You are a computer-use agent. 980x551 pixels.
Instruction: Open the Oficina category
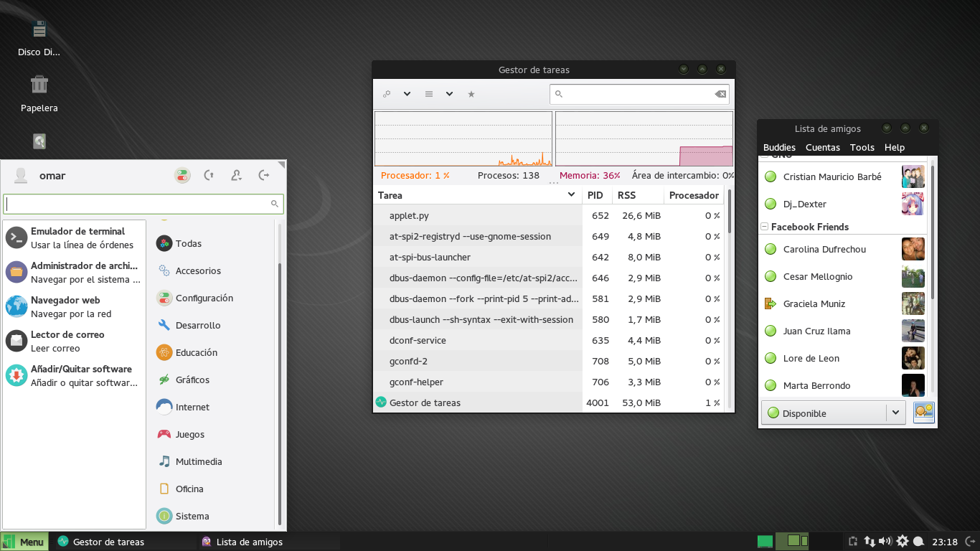[x=214, y=489]
